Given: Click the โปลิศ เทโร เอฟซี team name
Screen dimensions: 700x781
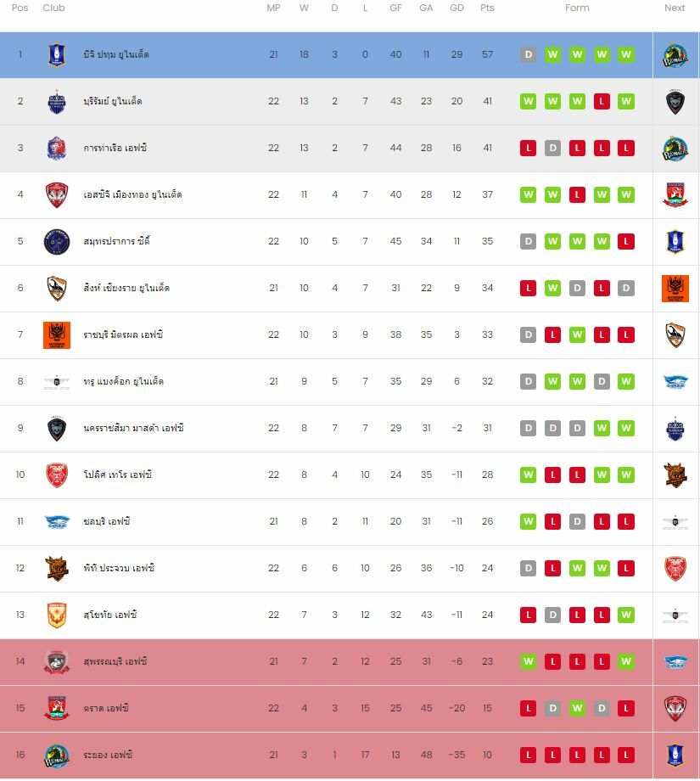Looking at the screenshot, I should coord(117,475).
